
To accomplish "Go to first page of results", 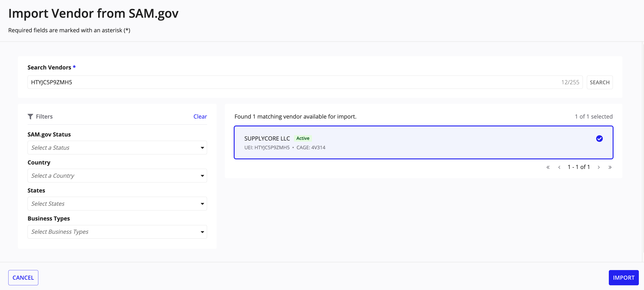I will (548, 167).
